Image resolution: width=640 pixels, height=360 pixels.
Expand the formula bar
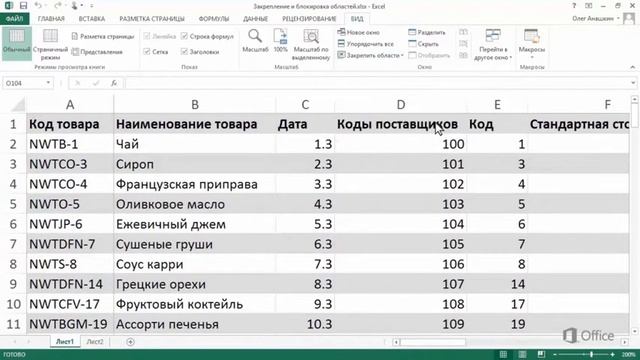(633, 83)
